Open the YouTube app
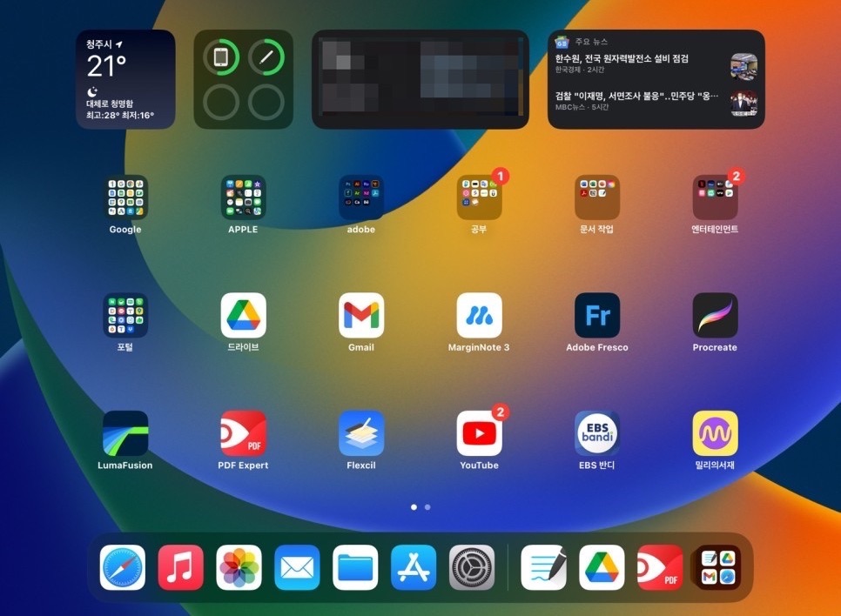 (479, 433)
